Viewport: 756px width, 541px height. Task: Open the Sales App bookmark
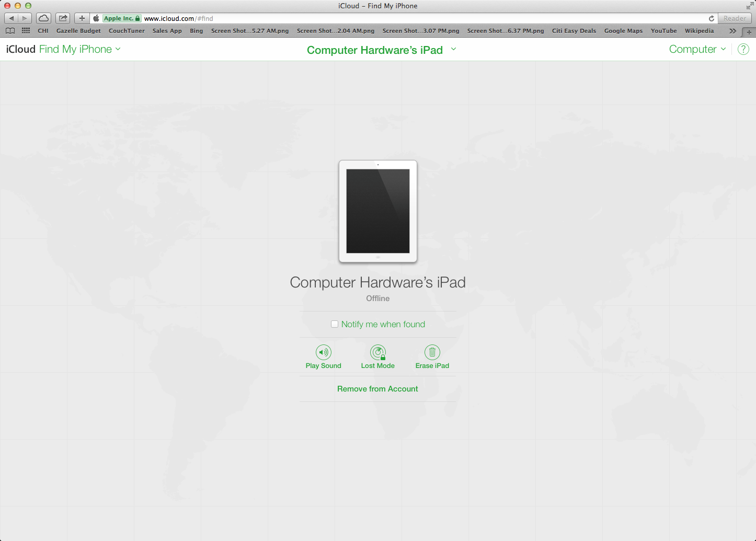(167, 31)
